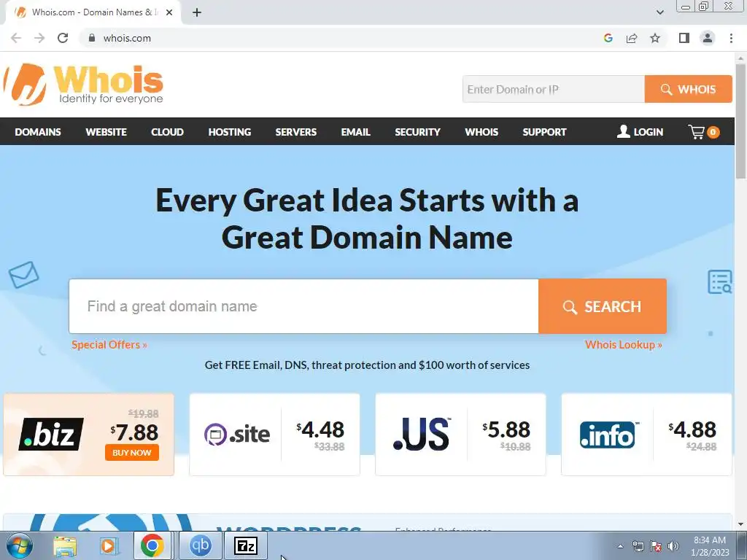The width and height of the screenshot is (747, 560).
Task: Click the orange WHOIS lookup button
Action: [x=689, y=89]
